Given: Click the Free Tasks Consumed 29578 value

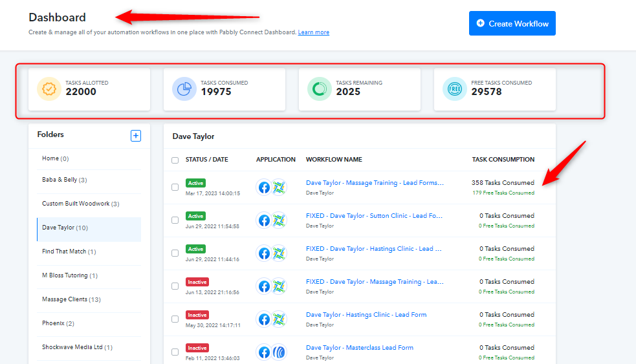Looking at the screenshot, I should [x=487, y=92].
